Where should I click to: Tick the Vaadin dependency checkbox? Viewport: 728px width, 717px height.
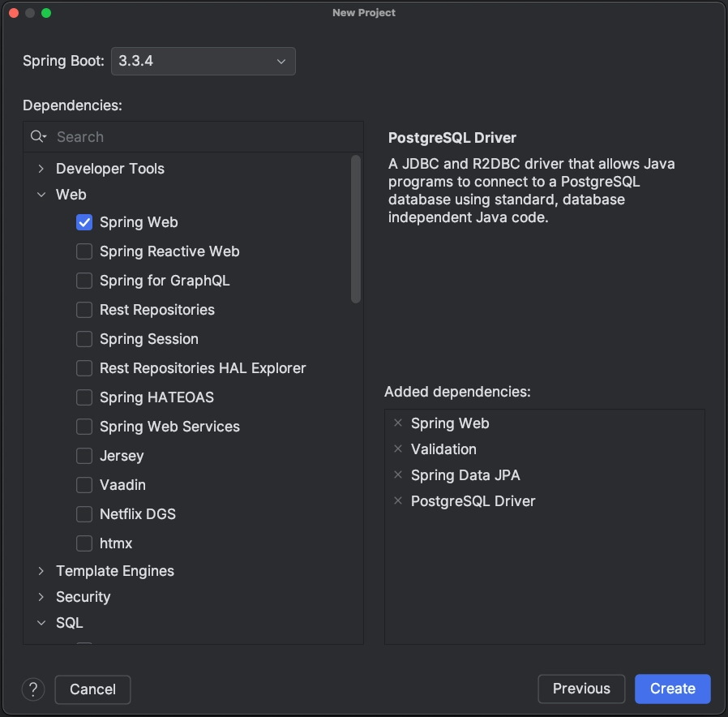click(84, 485)
